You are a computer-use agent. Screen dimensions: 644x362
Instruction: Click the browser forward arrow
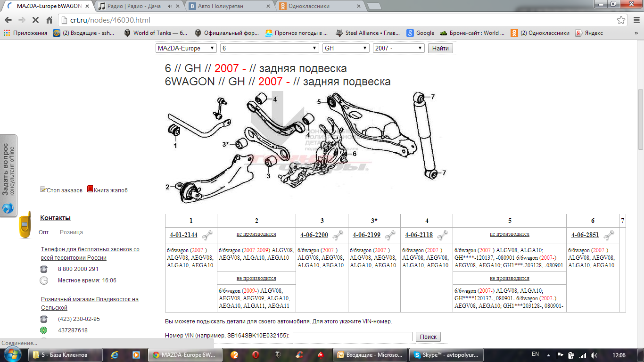coord(22,20)
